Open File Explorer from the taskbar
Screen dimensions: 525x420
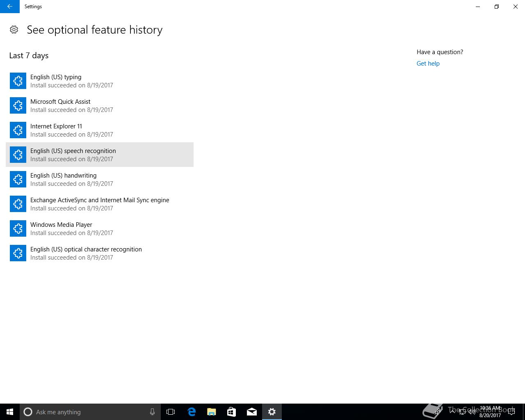pyautogui.click(x=212, y=412)
